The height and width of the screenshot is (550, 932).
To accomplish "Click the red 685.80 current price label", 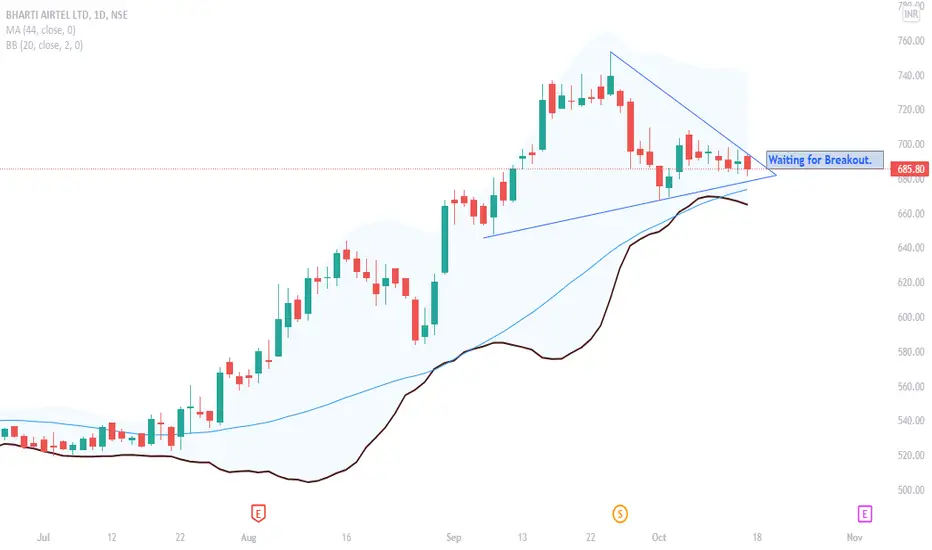I will 911,169.
